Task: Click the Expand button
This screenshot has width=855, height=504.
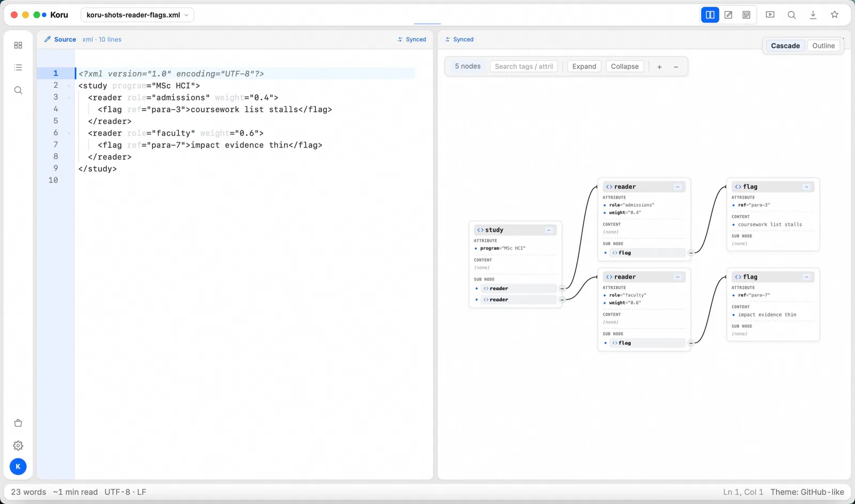Action: point(584,67)
